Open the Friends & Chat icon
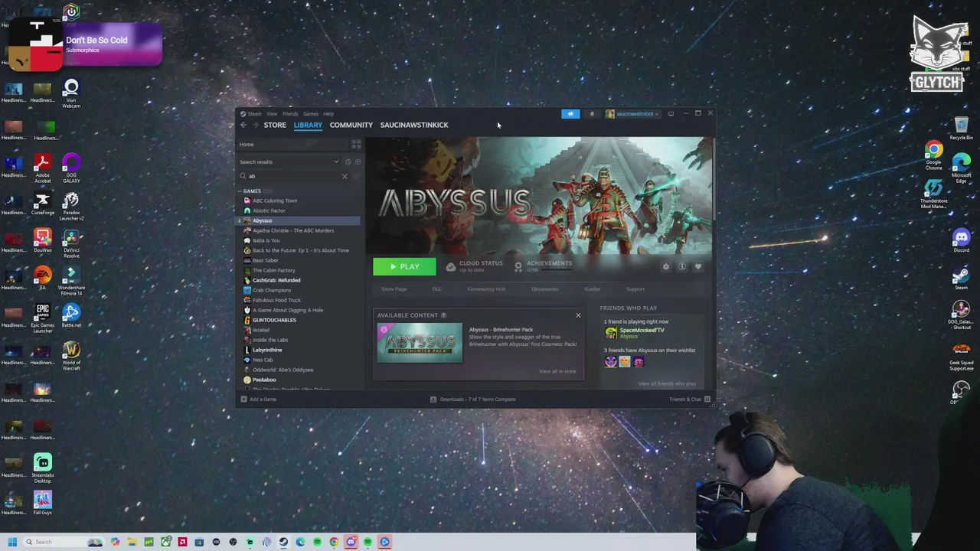Viewport: 980px width, 551px height. tap(707, 399)
